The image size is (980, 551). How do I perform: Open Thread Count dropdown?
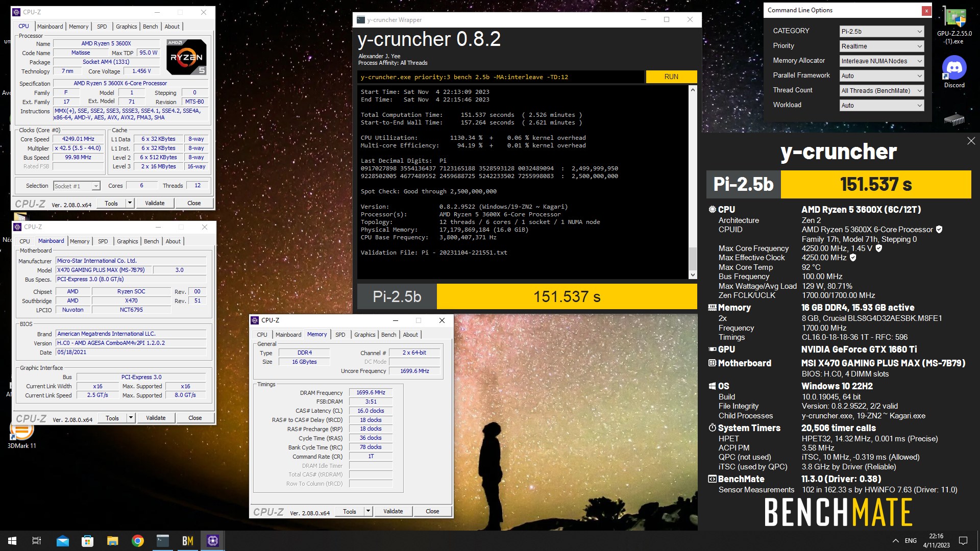(x=881, y=91)
